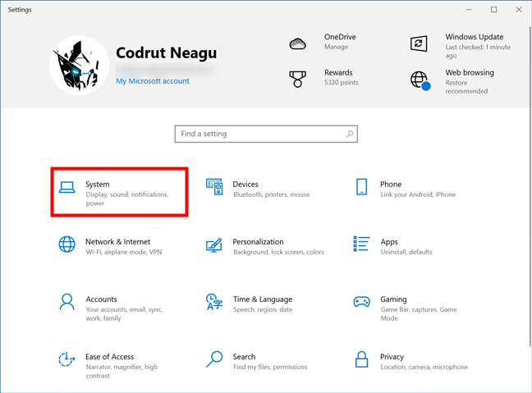Click the Phone icon
This screenshot has height=393, width=532.
click(x=362, y=187)
